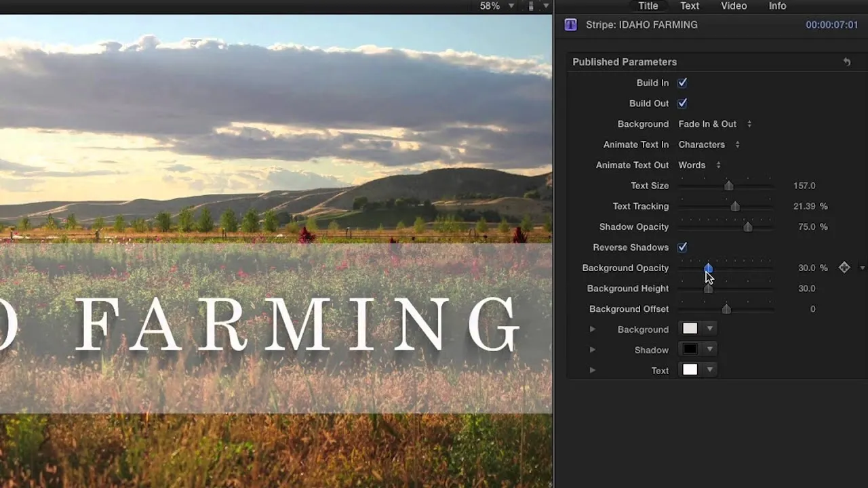Open Animate Text In Characters dropdown
Viewport: 868px width, 488px height.
709,144
